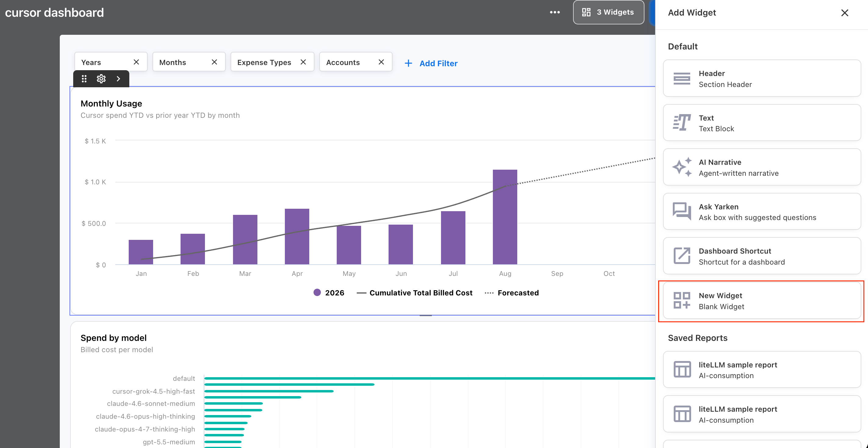Remove the Months filter

click(x=214, y=62)
